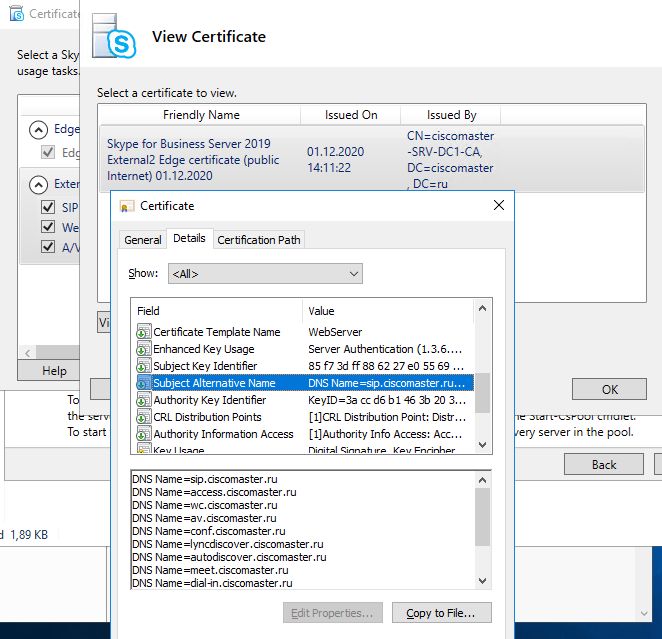
Task: Click field list scrollbar up arrow
Action: click(x=483, y=309)
